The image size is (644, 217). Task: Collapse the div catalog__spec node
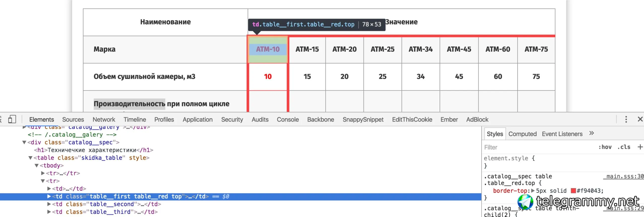[24, 142]
